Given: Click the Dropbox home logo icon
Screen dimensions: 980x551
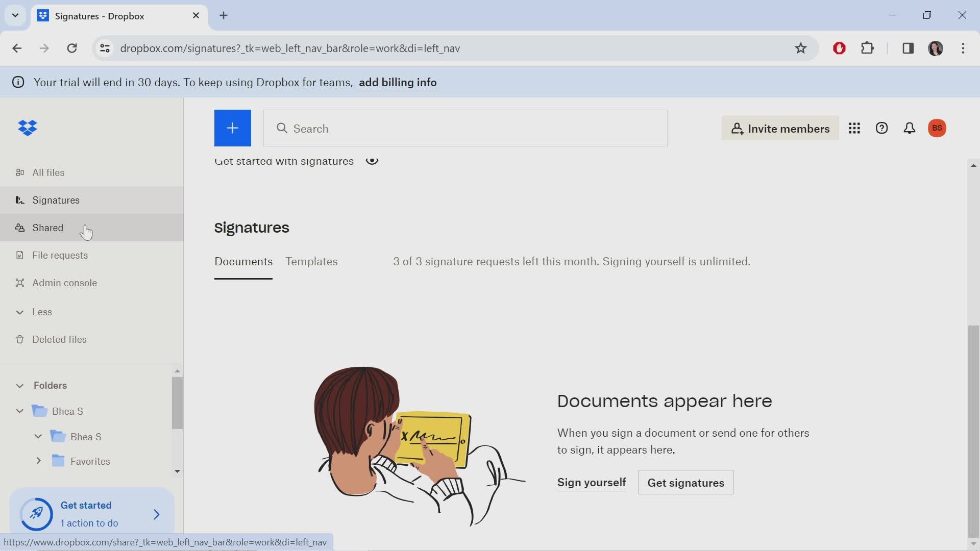Looking at the screenshot, I should coord(28,129).
